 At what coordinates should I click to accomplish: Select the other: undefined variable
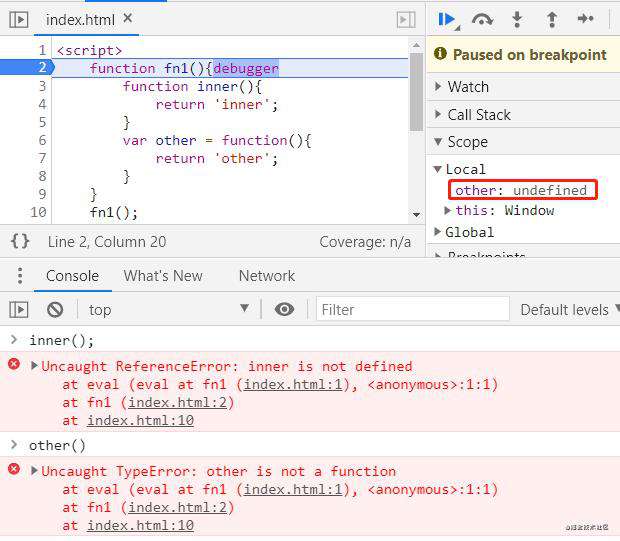521,190
